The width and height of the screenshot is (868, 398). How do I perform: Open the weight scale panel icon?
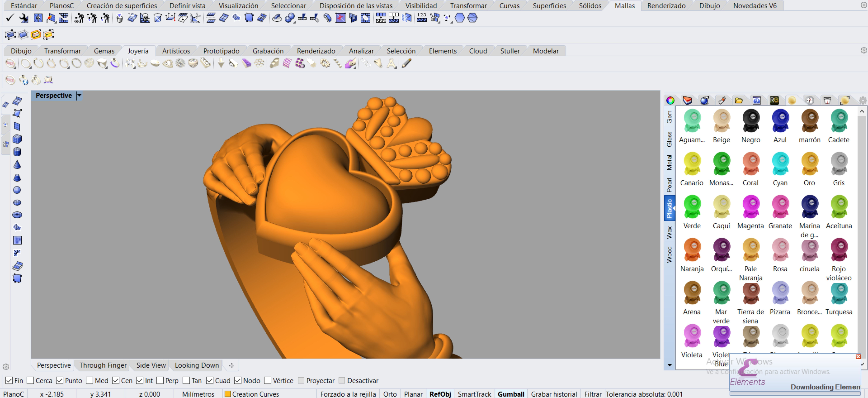[827, 100]
